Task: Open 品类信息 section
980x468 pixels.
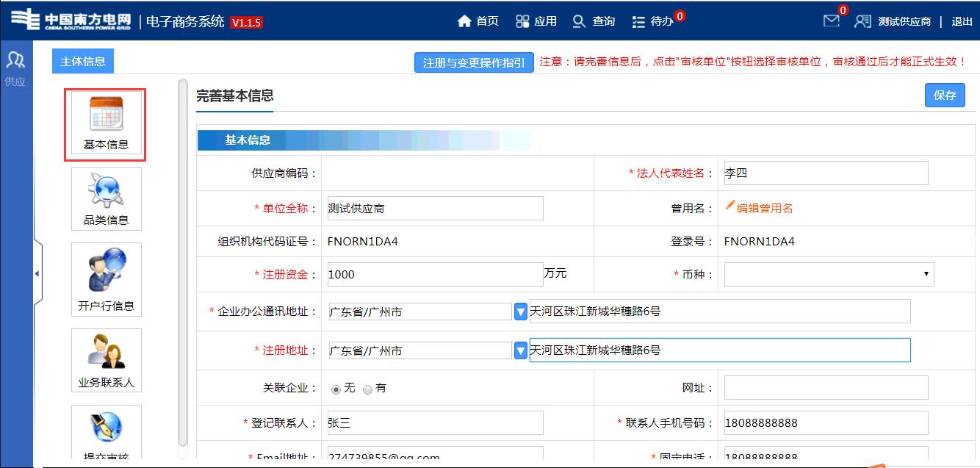Action: [106, 198]
